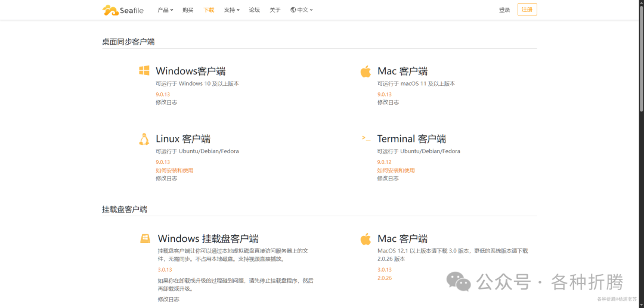Download Windows客户端 version 9.0.13

(163, 94)
